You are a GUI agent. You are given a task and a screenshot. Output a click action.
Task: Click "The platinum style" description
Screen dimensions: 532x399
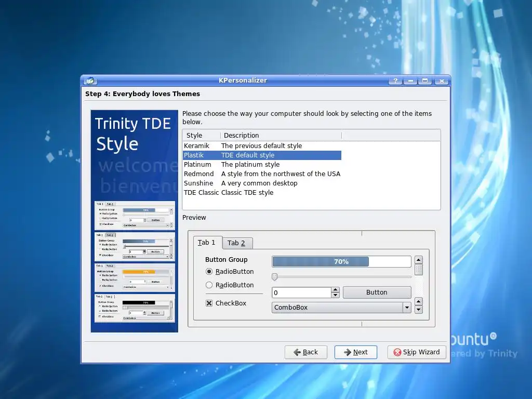point(250,165)
